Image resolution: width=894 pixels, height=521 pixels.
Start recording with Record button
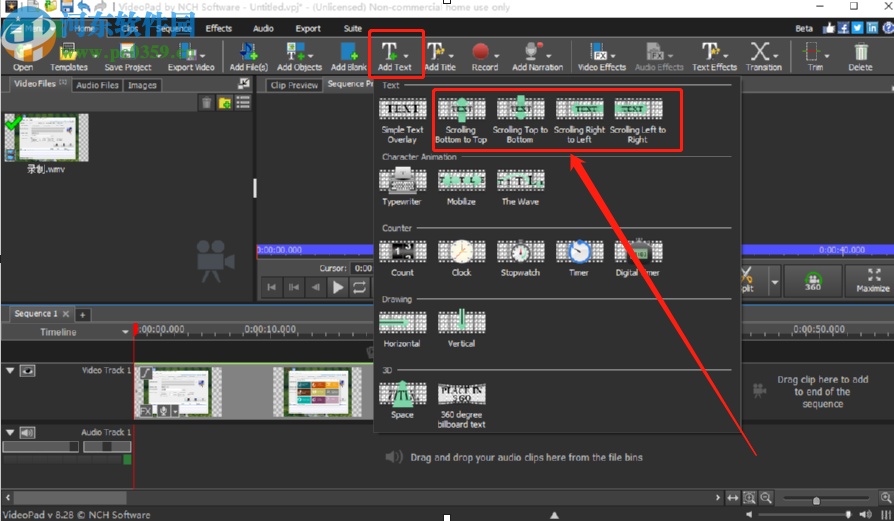485,56
